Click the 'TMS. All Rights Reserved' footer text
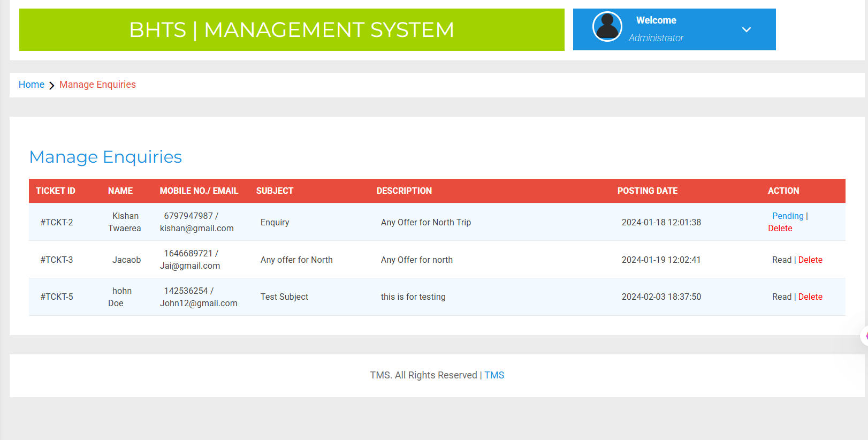Viewport: 868px width, 440px height. tap(424, 375)
